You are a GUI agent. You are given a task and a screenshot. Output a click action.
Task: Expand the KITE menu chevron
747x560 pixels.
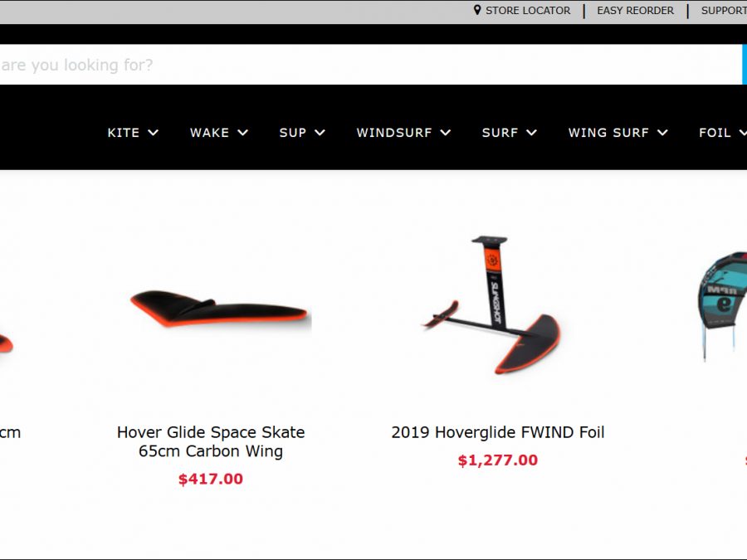coord(153,133)
